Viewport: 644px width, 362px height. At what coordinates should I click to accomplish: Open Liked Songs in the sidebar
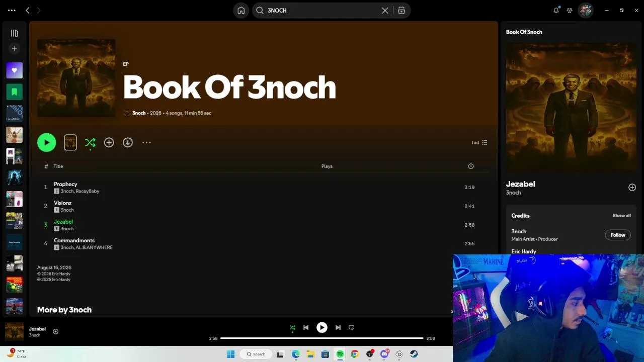pos(14,70)
